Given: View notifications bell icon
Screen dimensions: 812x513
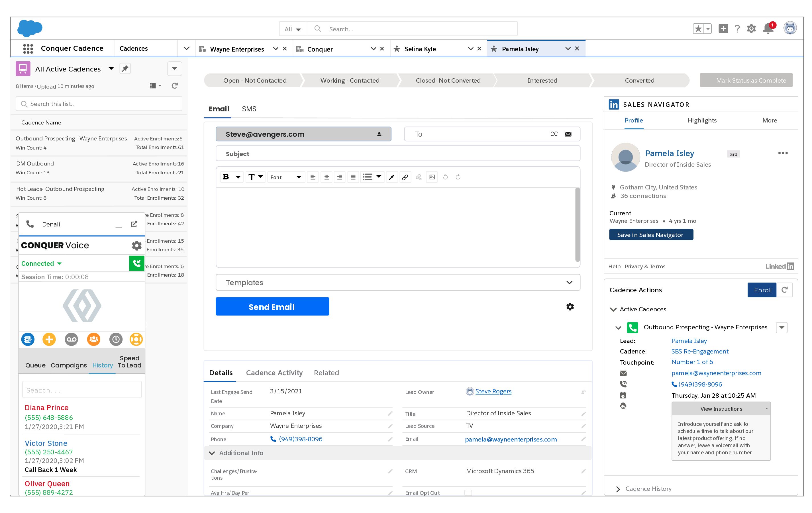Looking at the screenshot, I should (768, 28).
